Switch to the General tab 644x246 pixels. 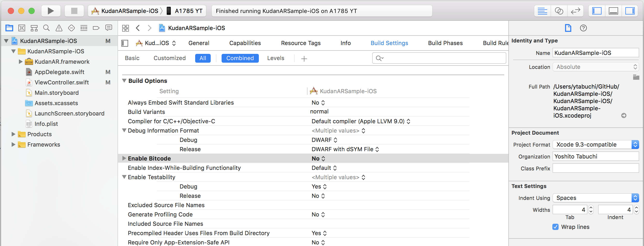tap(199, 43)
